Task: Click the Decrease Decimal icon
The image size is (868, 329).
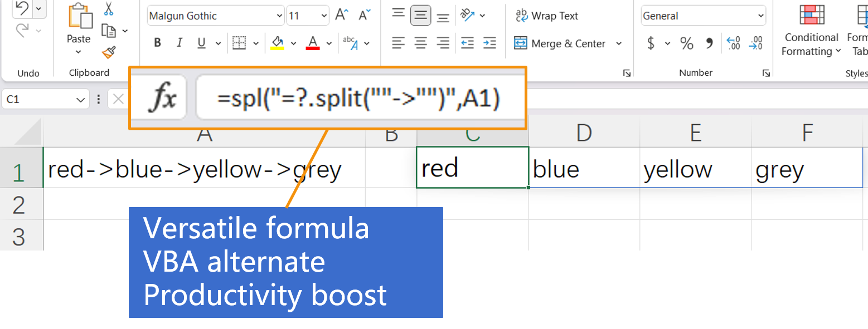Action: 756,43
